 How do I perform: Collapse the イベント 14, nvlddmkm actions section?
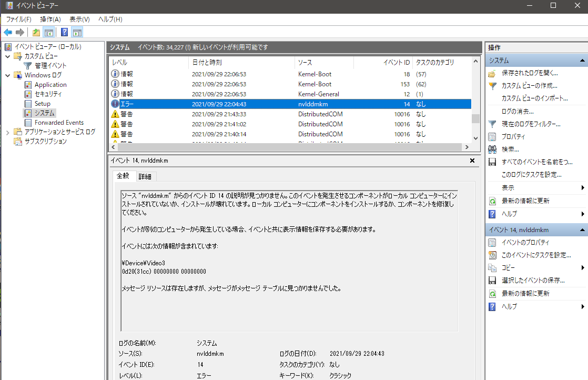582,230
